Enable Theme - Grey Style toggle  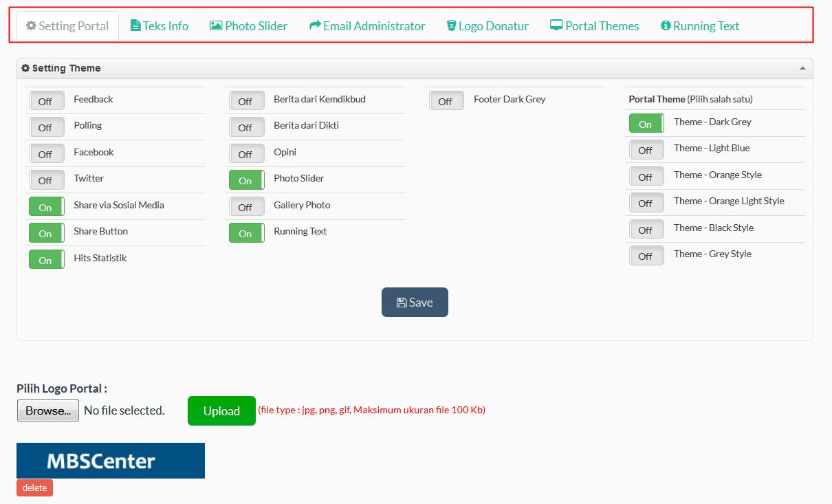(x=647, y=255)
